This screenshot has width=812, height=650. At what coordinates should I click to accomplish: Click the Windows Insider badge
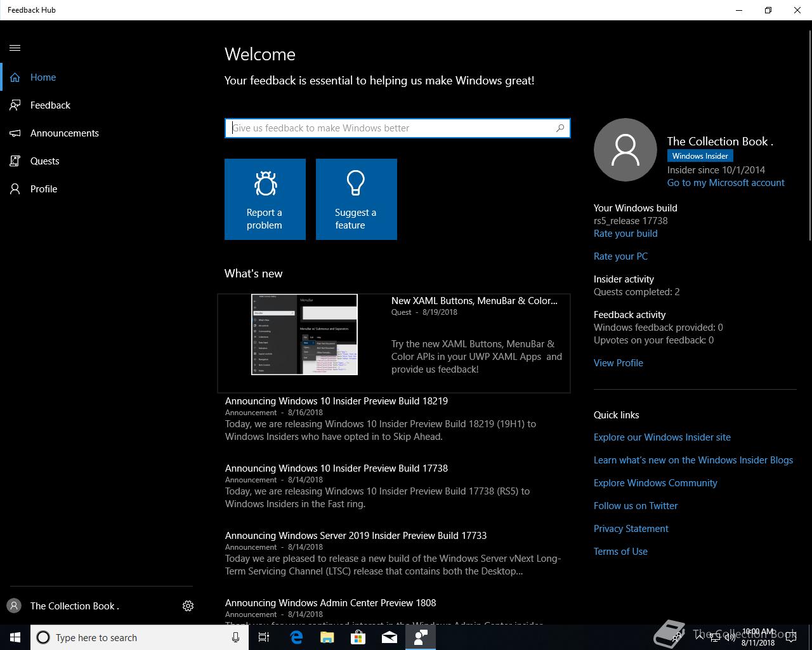point(700,156)
